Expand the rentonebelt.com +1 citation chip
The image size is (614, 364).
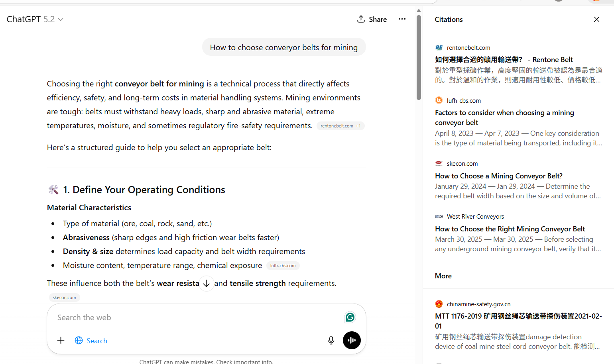coord(340,126)
